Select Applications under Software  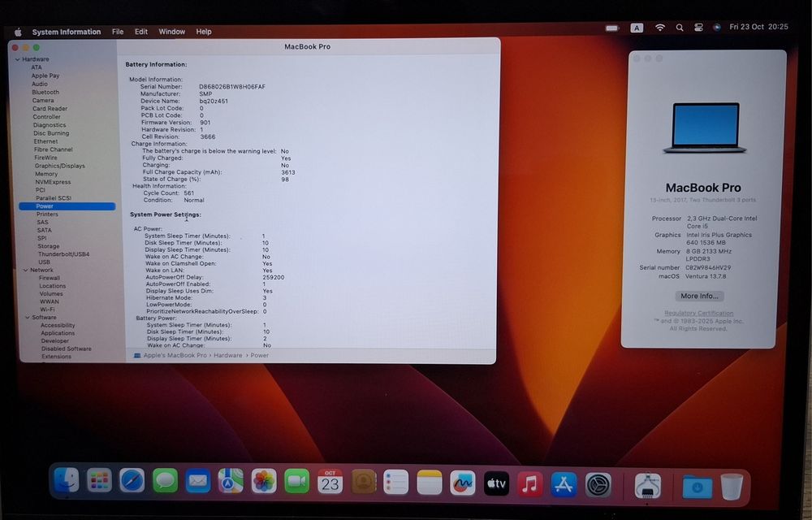[x=58, y=334]
